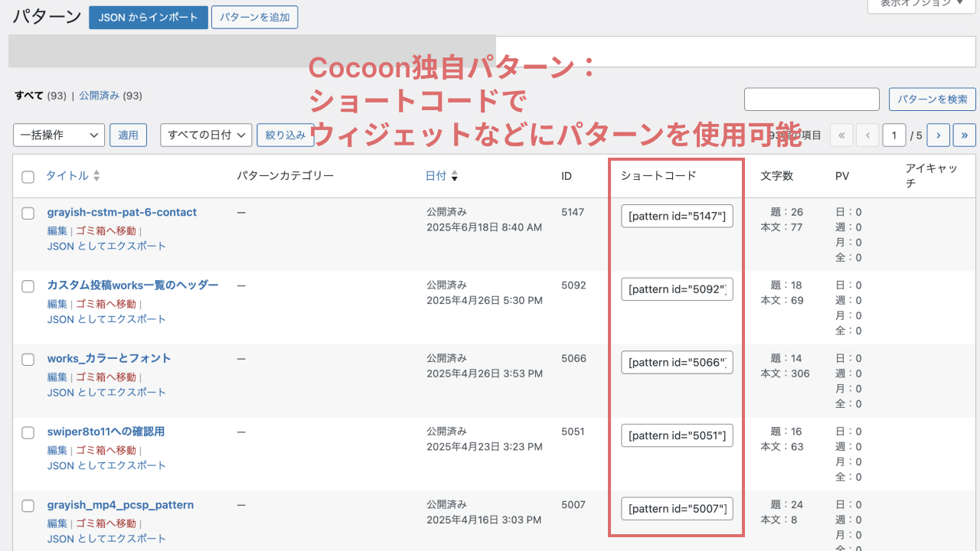Check the カスタム投稿works一覧のヘッダー row checkbox
Viewport: 980px width, 551px height.
tap(28, 287)
